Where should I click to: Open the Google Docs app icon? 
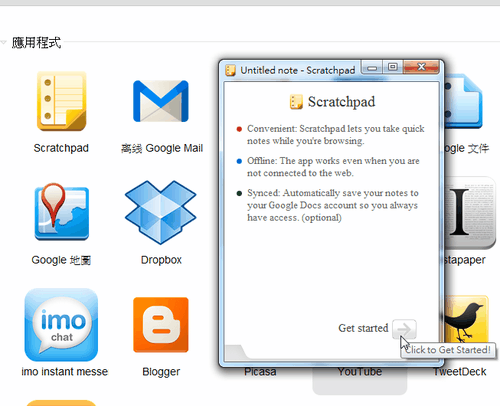pos(463,101)
